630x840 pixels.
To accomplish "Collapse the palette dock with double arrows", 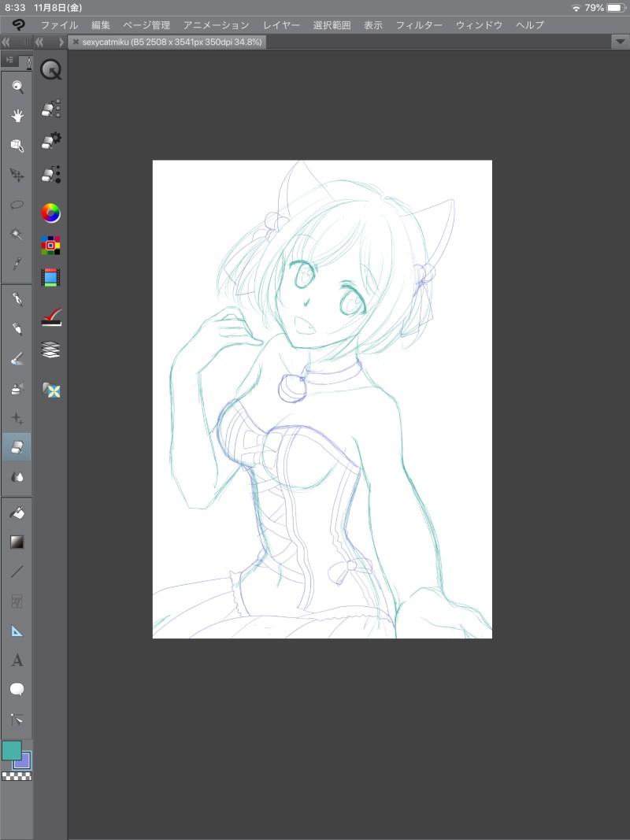I will coord(39,42).
